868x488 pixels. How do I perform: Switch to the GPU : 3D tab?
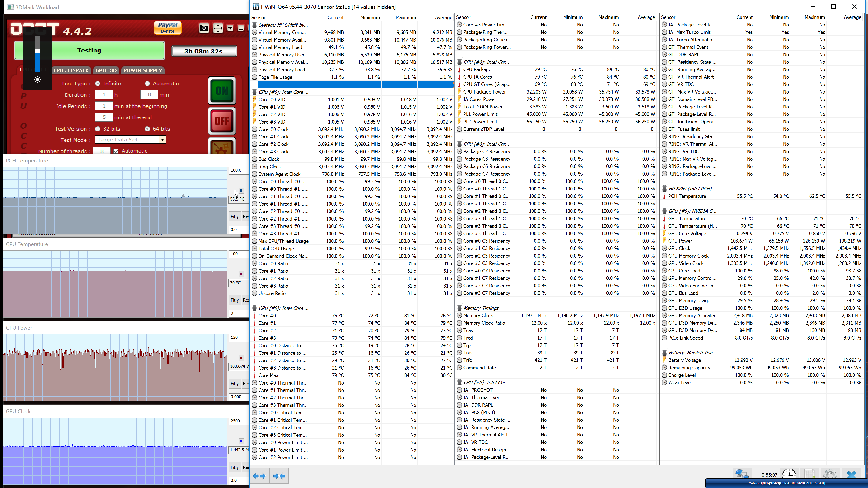pos(106,70)
